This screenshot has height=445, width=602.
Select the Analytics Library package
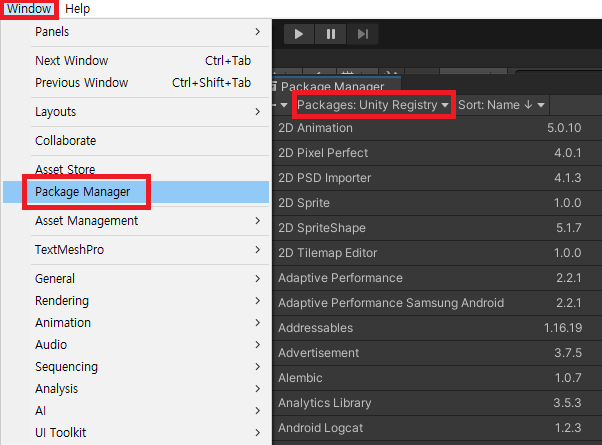[x=437, y=402]
